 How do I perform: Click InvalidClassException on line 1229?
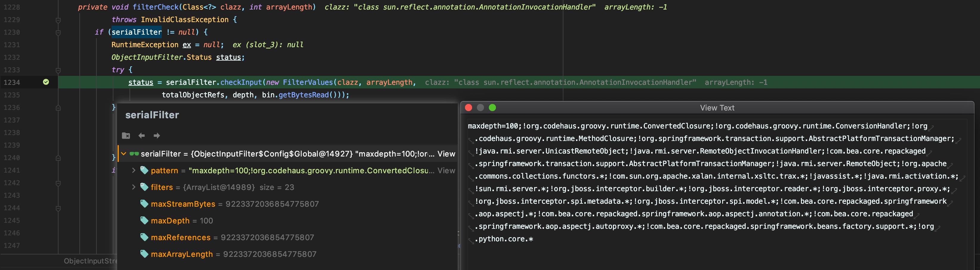click(184, 19)
